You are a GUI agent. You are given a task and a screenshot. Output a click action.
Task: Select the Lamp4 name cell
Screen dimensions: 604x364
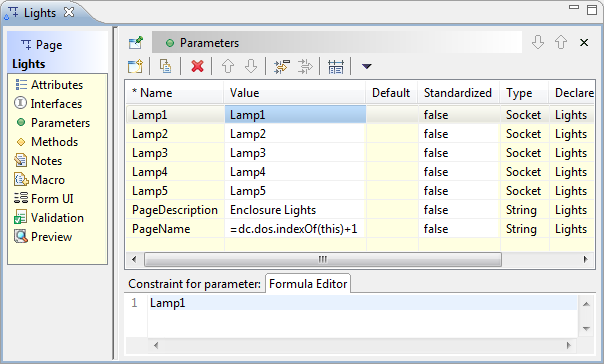point(175,172)
